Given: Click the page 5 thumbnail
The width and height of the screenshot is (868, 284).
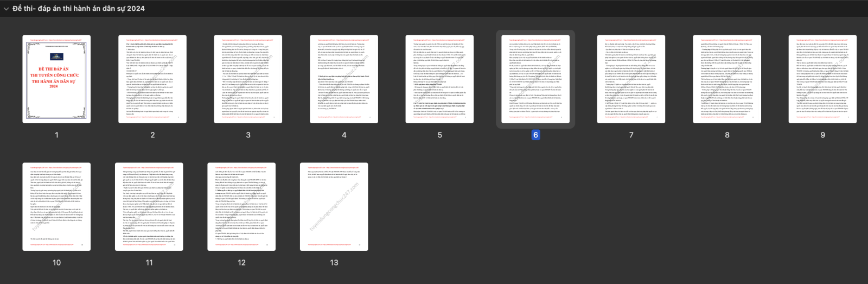Looking at the screenshot, I should (x=439, y=79).
